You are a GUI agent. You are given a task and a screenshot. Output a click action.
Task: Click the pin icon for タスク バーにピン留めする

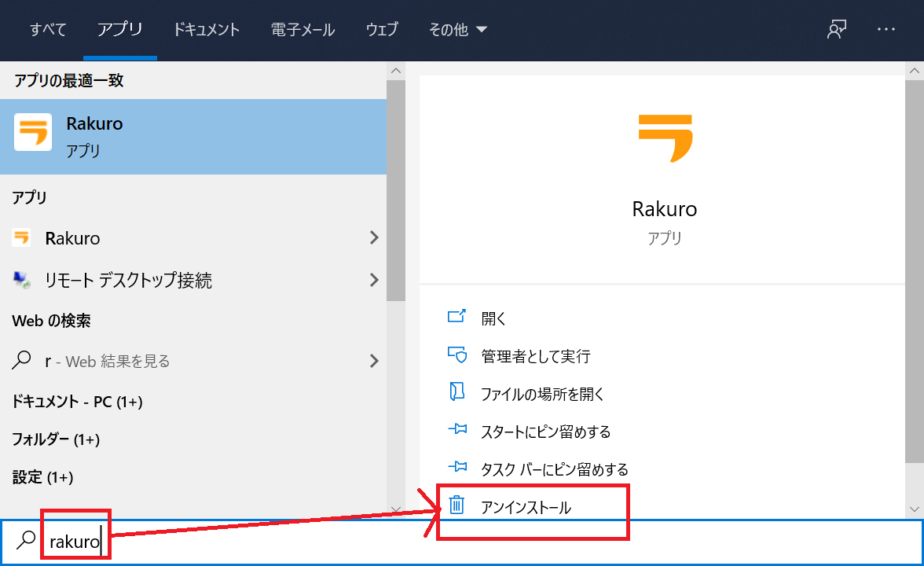tap(457, 467)
